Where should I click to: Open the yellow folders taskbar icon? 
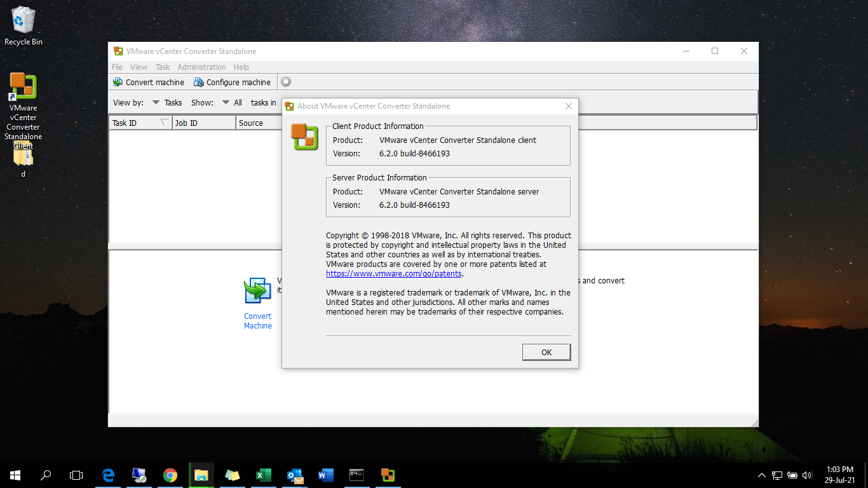tap(232, 475)
